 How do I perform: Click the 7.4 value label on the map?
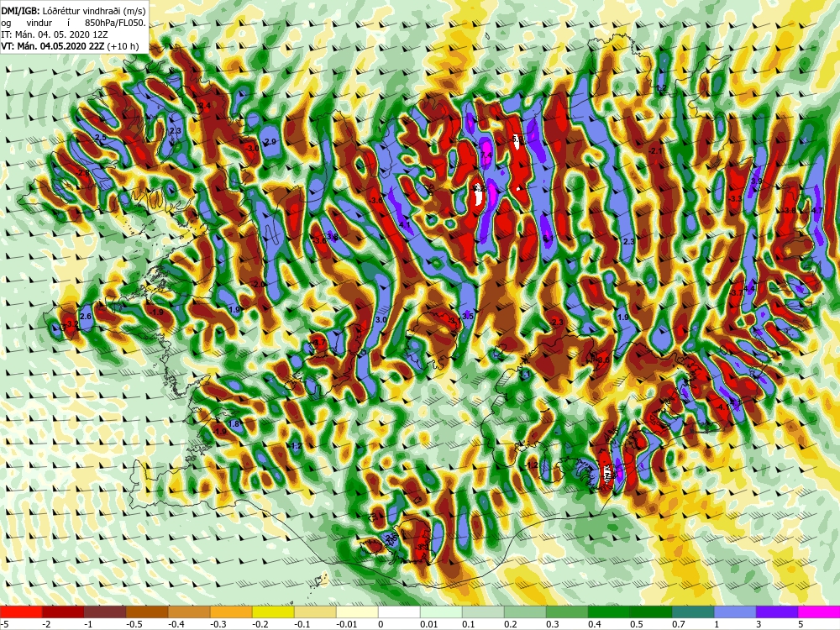click(486, 155)
